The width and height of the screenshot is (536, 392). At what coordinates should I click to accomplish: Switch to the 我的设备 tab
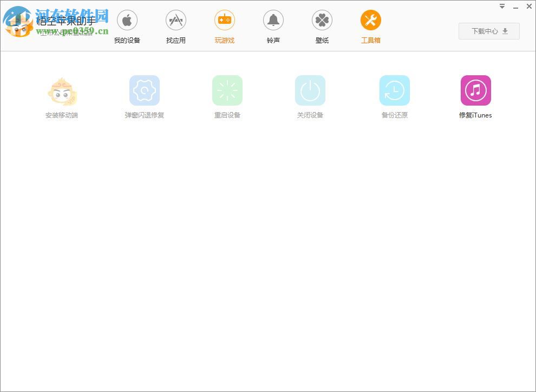click(x=127, y=26)
